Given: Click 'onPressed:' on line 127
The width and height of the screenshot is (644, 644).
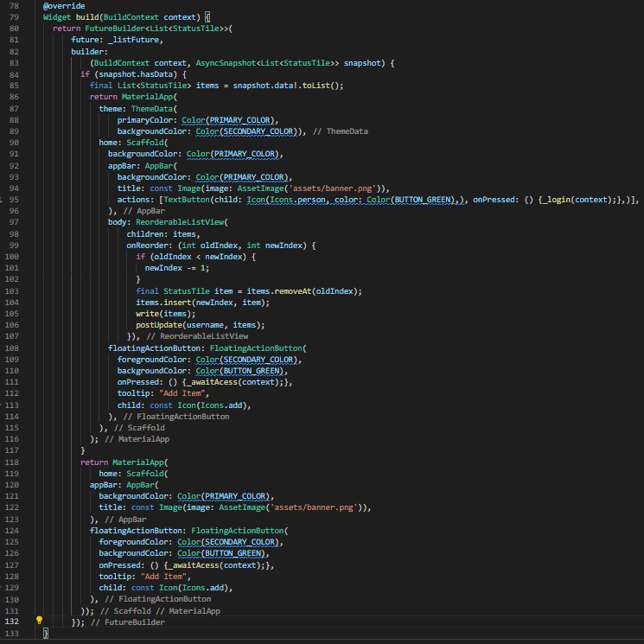Looking at the screenshot, I should tap(122, 565).
